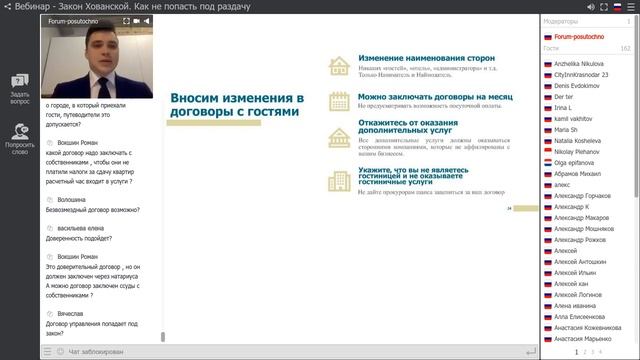Switch to fullscreen with the header expand icon

point(604,7)
